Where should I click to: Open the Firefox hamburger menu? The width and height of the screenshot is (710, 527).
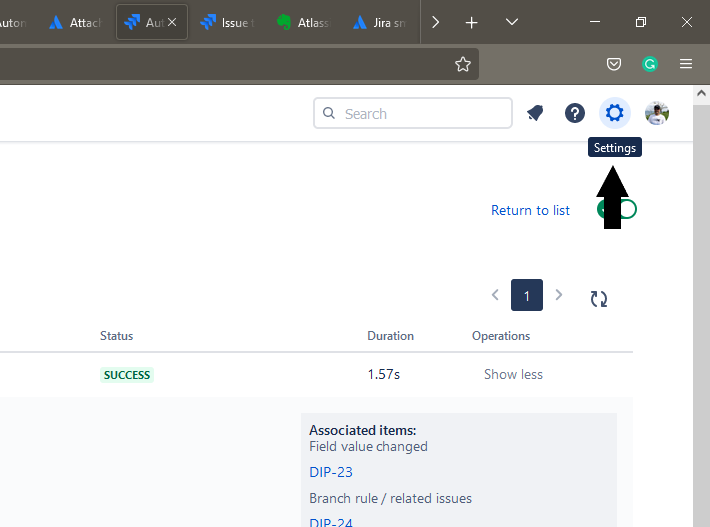click(686, 64)
